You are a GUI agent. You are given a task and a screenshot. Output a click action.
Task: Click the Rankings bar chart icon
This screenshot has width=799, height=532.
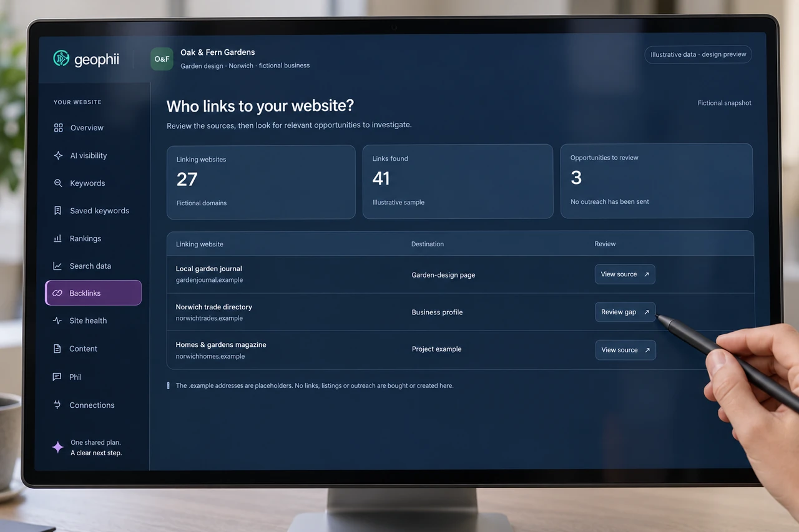point(57,238)
